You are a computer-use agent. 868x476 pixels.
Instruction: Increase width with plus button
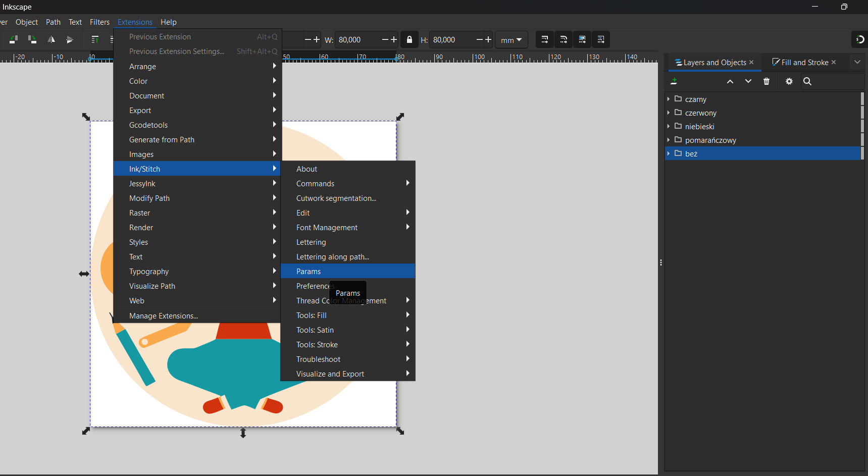[x=394, y=39]
